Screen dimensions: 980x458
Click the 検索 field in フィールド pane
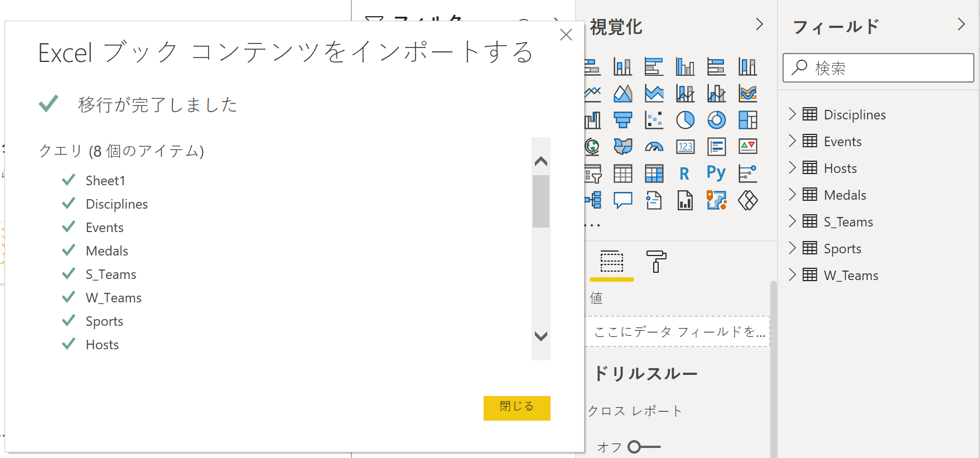point(878,68)
